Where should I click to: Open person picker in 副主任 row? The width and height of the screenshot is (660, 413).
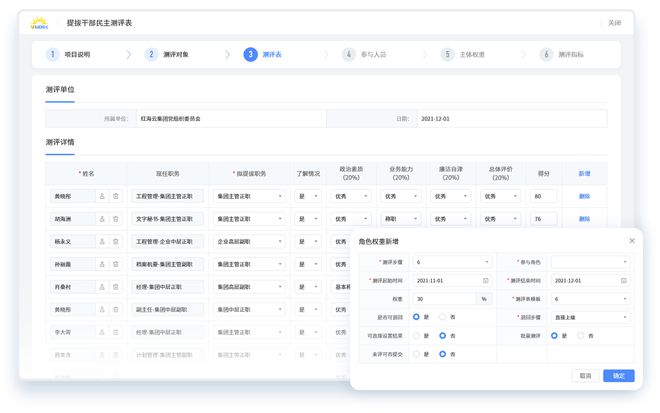[x=102, y=309]
